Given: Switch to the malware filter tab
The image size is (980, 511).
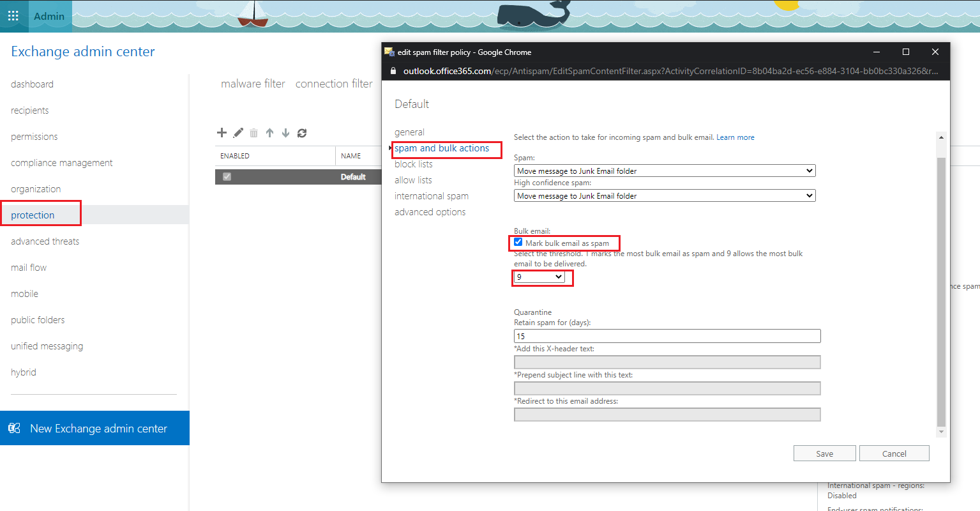Looking at the screenshot, I should pos(253,84).
